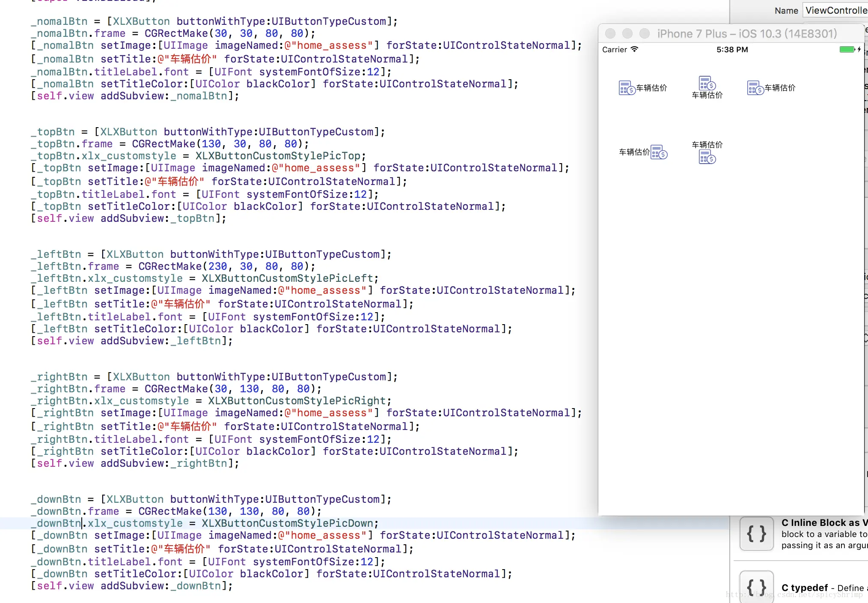The height and width of the screenshot is (603, 868).
Task: Click the Name field showing ViewController
Action: (x=835, y=10)
